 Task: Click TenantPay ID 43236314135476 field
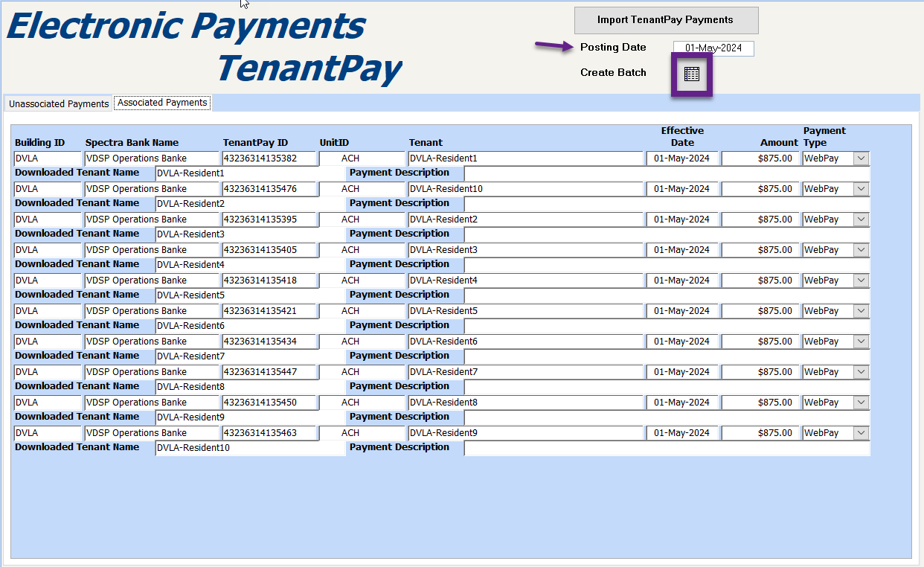tap(270, 189)
